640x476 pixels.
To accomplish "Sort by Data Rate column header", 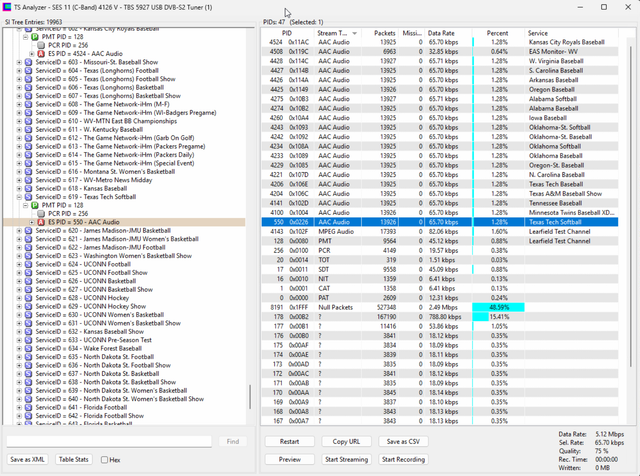I will 448,33.
